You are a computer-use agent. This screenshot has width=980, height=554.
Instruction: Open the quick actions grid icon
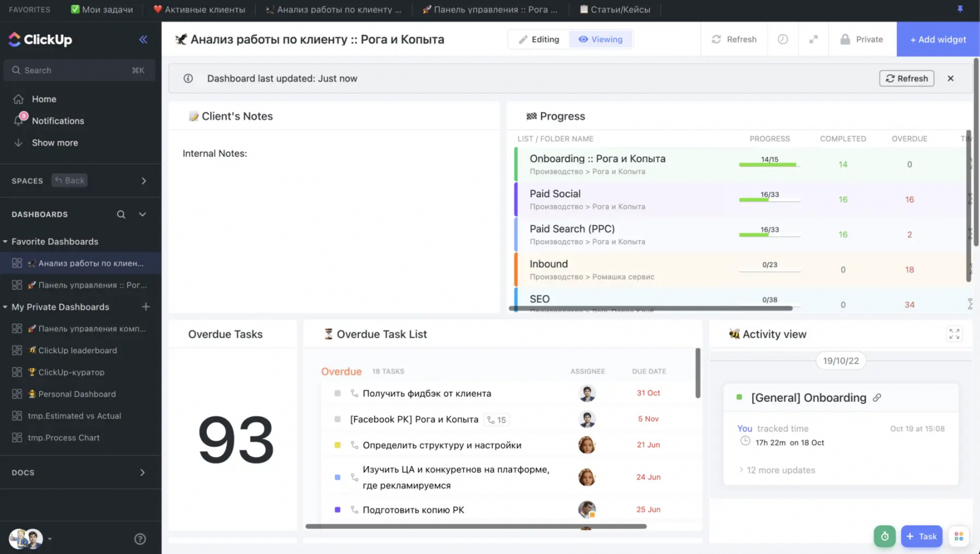959,536
